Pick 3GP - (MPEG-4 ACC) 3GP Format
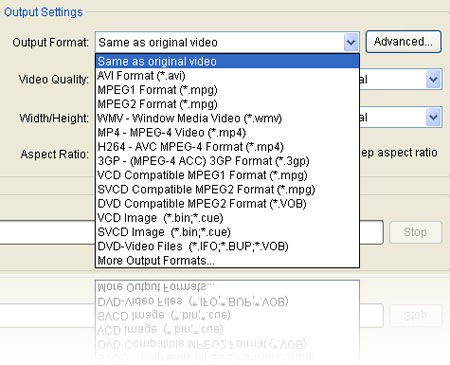This screenshot has height=365, width=450. [227, 161]
